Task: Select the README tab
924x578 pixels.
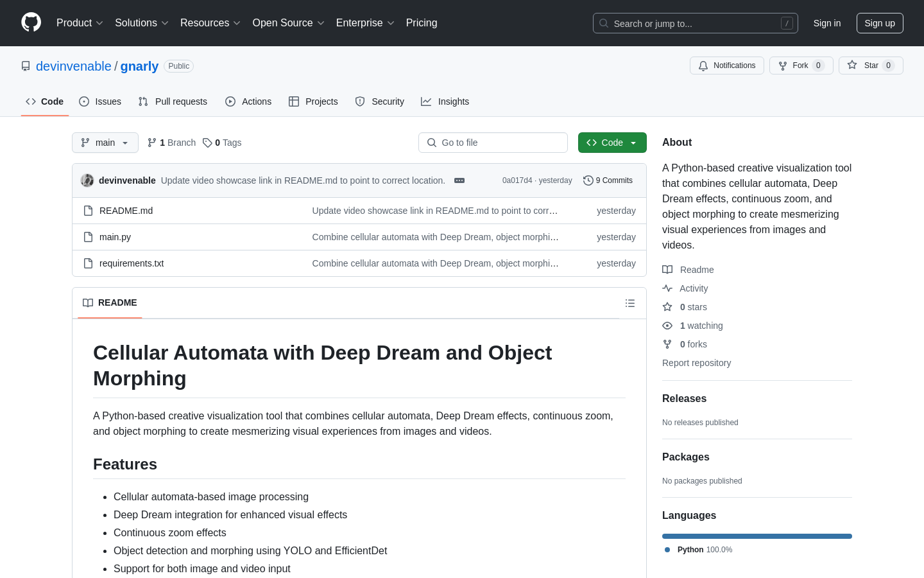Action: [110, 302]
